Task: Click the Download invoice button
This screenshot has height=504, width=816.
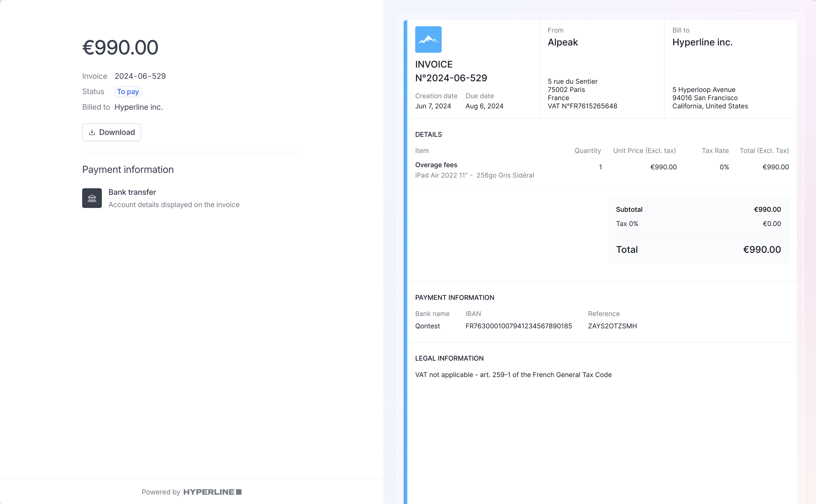Action: (x=111, y=132)
